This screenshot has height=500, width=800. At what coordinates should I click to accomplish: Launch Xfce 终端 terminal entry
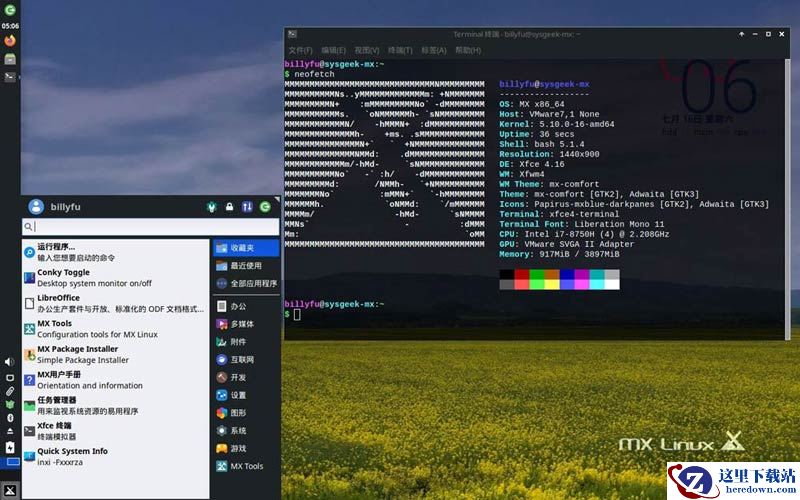pos(116,431)
